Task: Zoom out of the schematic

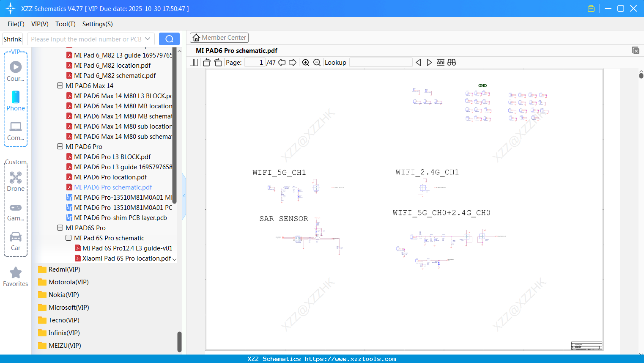Action: tap(317, 63)
